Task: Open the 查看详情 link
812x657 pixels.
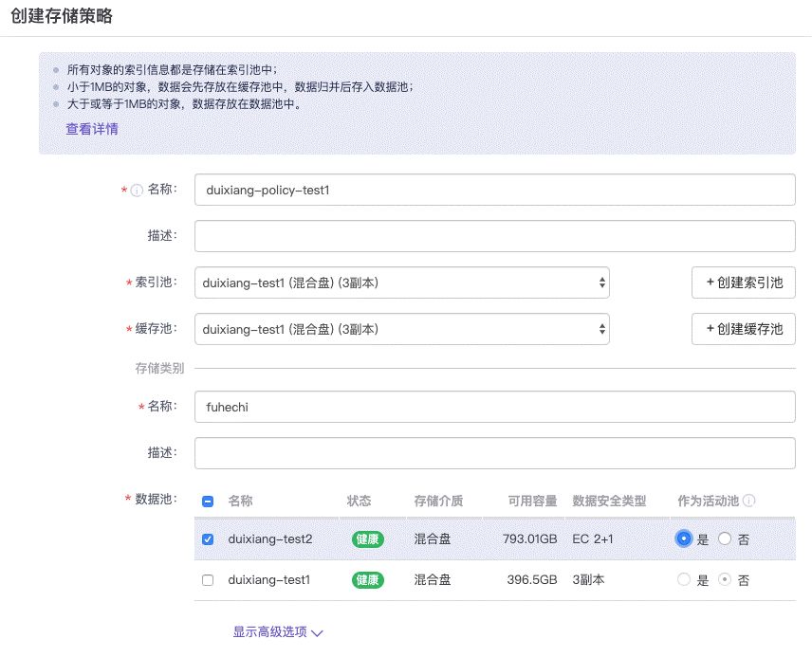Action: tap(92, 129)
